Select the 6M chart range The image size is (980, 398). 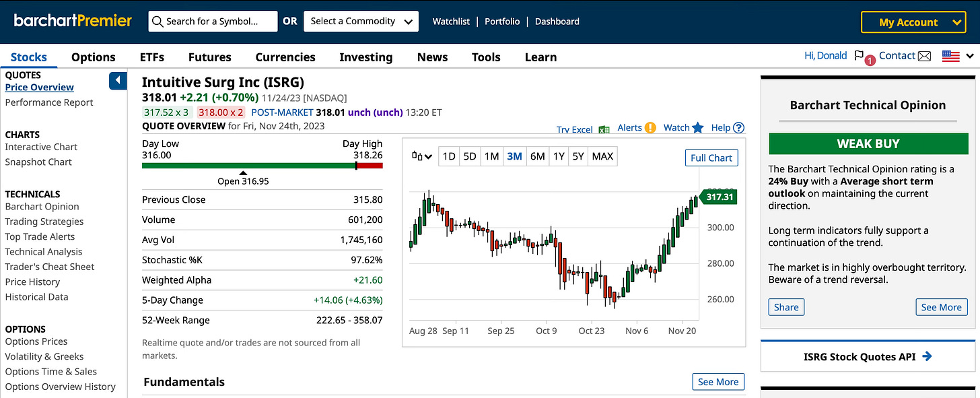(537, 156)
